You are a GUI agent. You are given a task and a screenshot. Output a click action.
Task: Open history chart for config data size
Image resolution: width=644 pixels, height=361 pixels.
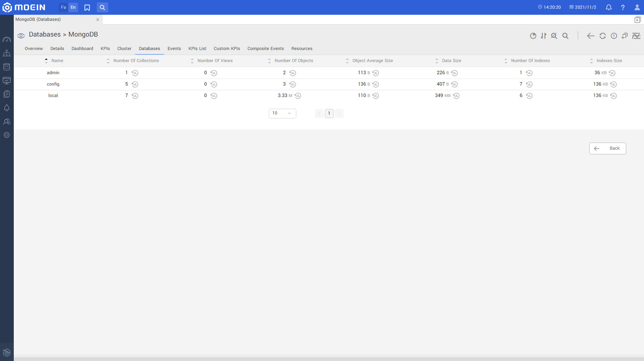point(455,84)
